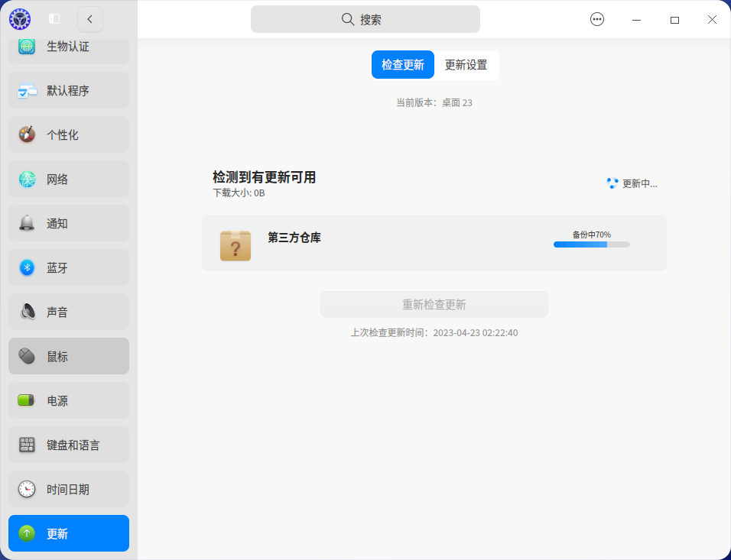Open 个性化 personalization settings
The width and height of the screenshot is (731, 560).
click(x=28, y=134)
